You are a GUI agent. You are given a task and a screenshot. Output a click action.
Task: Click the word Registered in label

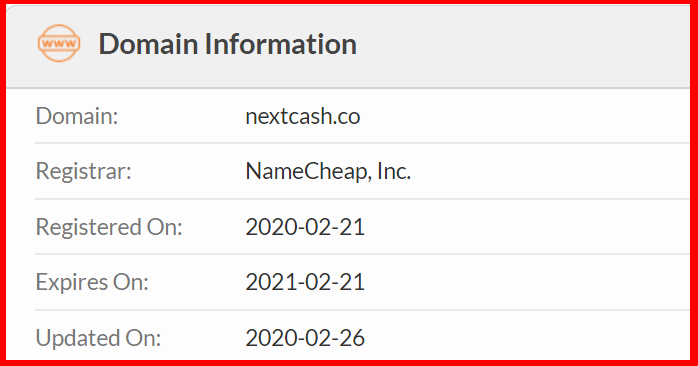tap(88, 227)
